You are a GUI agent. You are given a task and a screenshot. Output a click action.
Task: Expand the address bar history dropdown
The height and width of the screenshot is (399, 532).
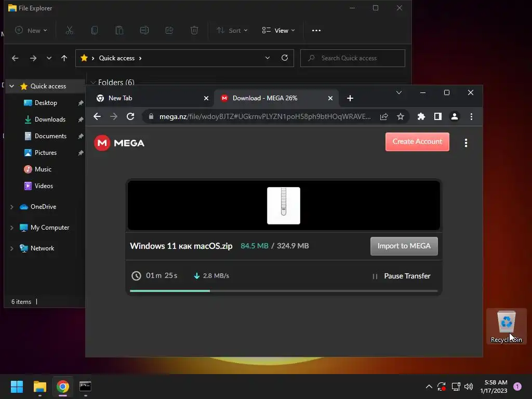[268, 58]
